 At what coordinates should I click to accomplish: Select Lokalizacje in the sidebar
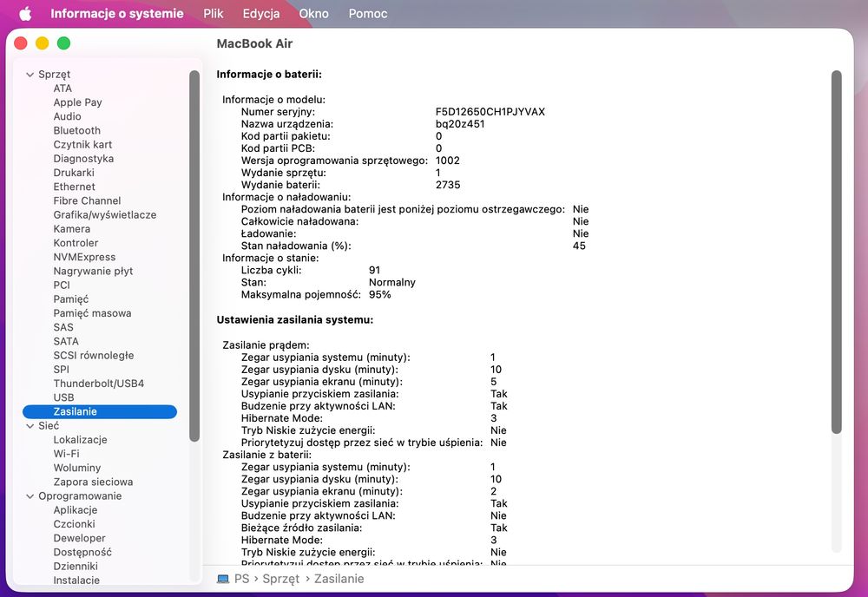pyautogui.click(x=80, y=439)
